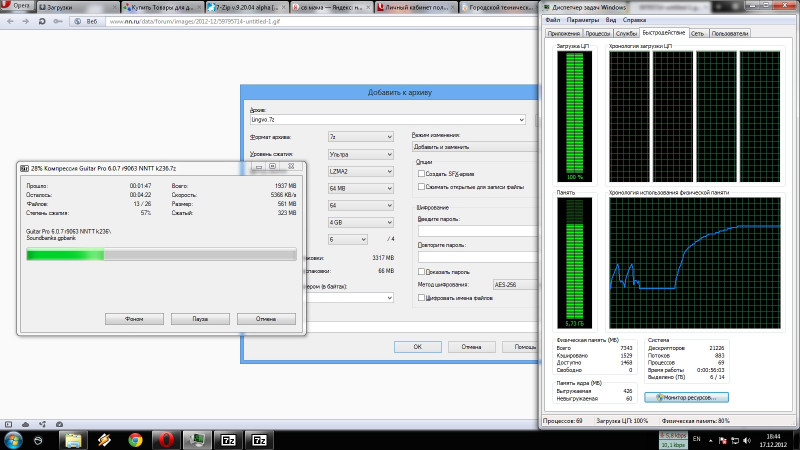Open Windows Explorer folder in the taskbar
The height and width of the screenshot is (450, 800).
tap(73, 438)
